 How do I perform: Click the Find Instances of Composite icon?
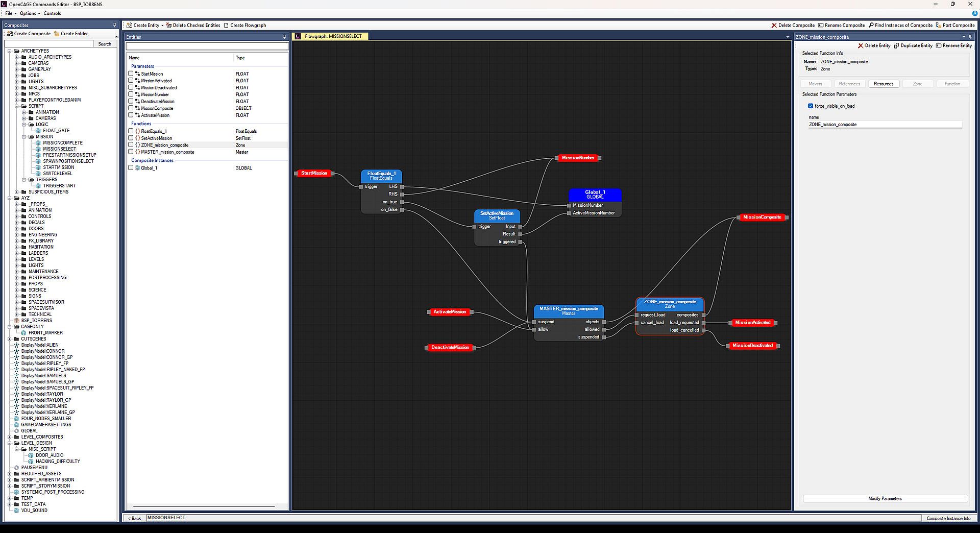click(x=871, y=26)
